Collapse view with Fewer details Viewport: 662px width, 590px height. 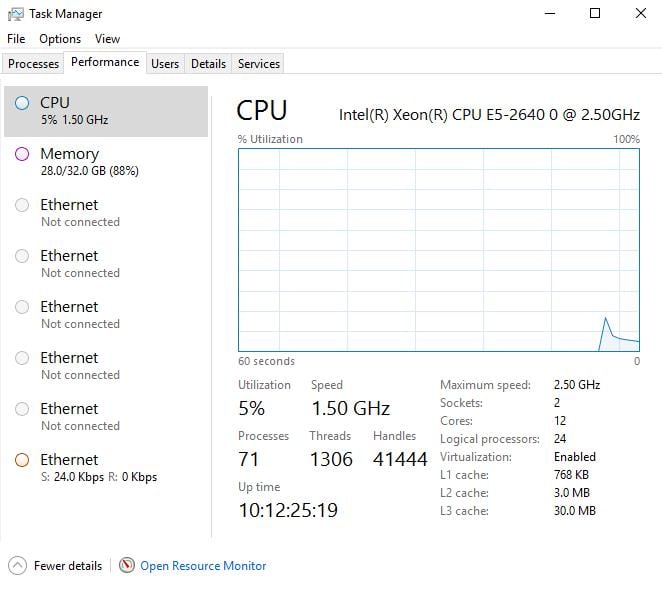pos(68,566)
